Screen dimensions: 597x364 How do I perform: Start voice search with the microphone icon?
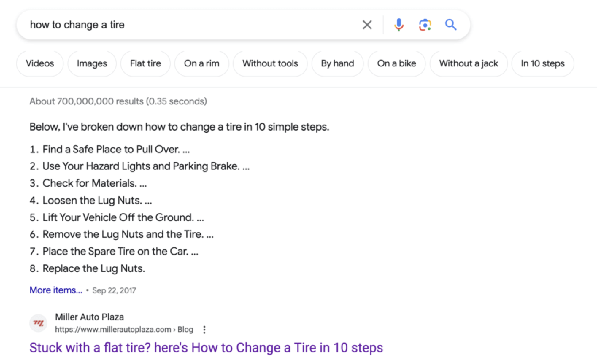(x=399, y=25)
